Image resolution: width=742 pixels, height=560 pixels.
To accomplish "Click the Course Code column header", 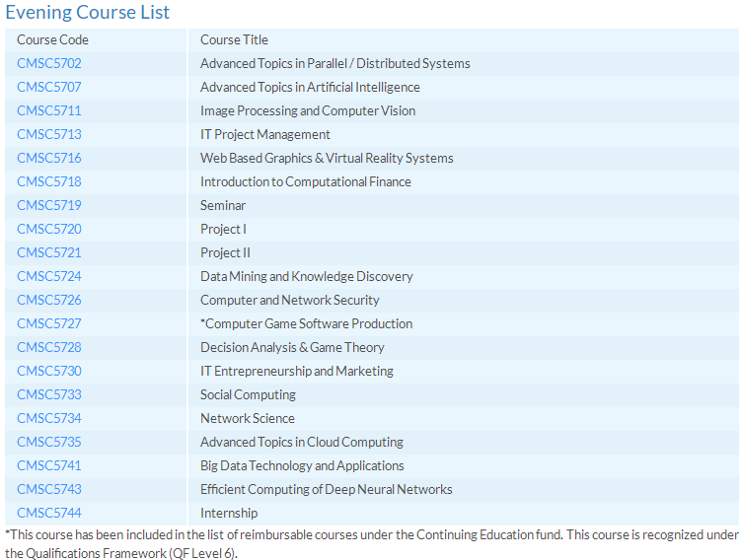I will pos(52,39).
